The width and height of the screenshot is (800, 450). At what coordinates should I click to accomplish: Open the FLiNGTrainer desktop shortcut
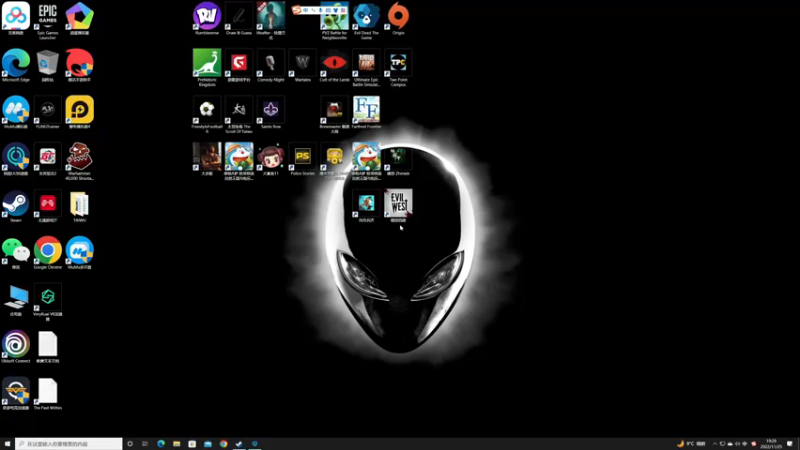tap(47, 110)
